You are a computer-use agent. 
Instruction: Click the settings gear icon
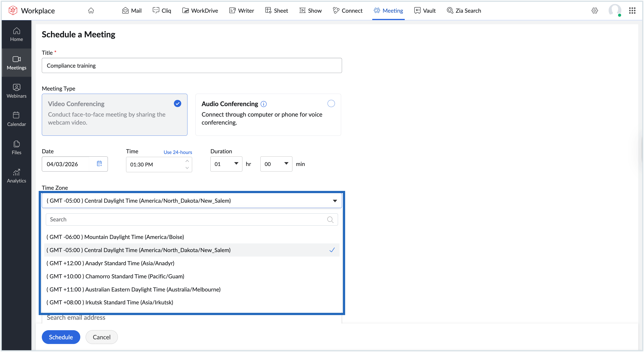click(594, 10)
